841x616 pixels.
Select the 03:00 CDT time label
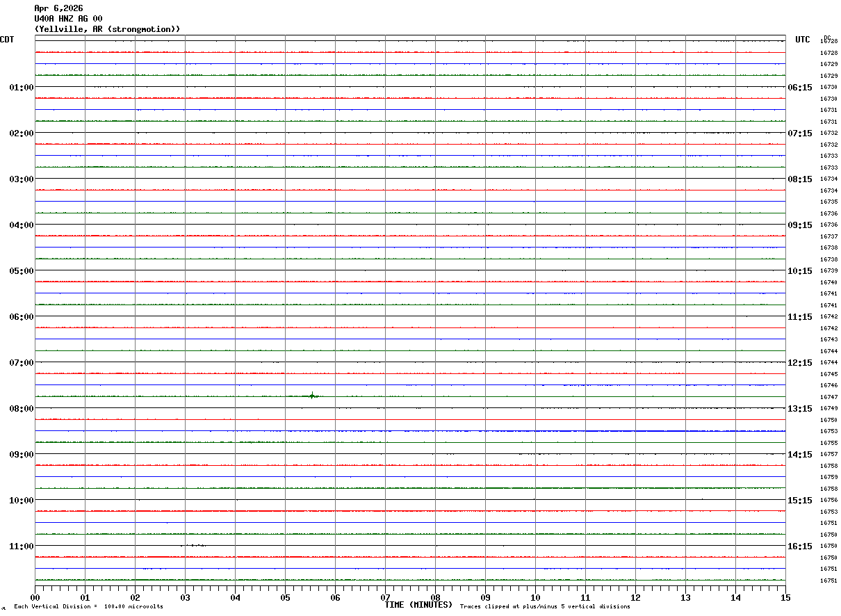[22, 179]
